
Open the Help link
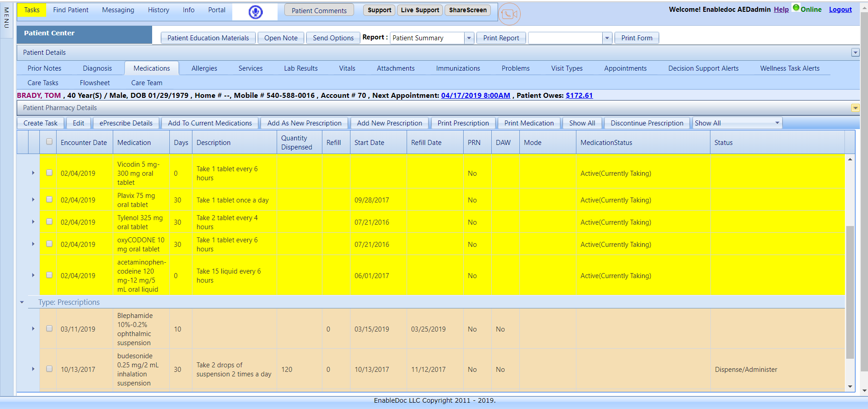pyautogui.click(x=781, y=10)
